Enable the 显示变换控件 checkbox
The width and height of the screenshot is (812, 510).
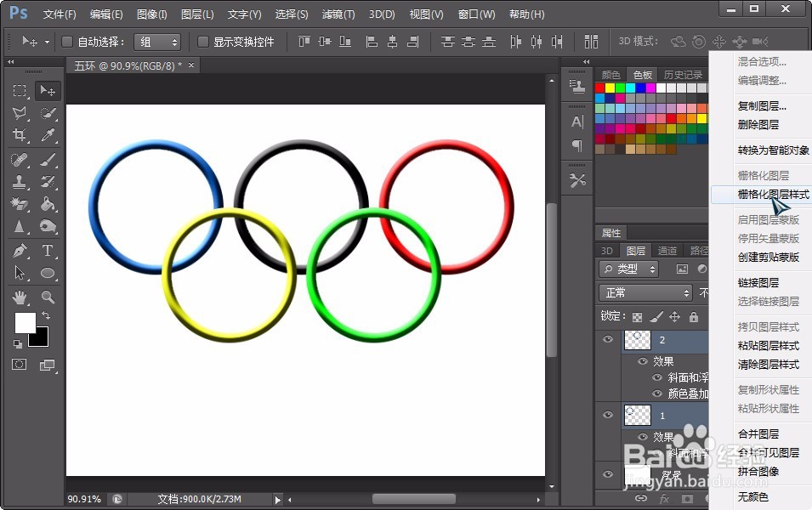pos(203,42)
